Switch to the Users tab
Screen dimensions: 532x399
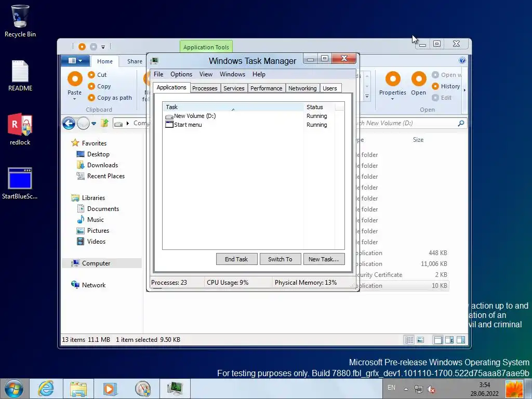[x=330, y=88]
